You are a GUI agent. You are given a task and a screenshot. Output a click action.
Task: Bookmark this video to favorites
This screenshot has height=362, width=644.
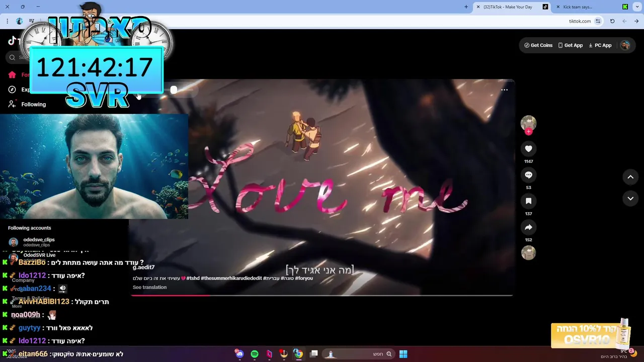(x=528, y=201)
